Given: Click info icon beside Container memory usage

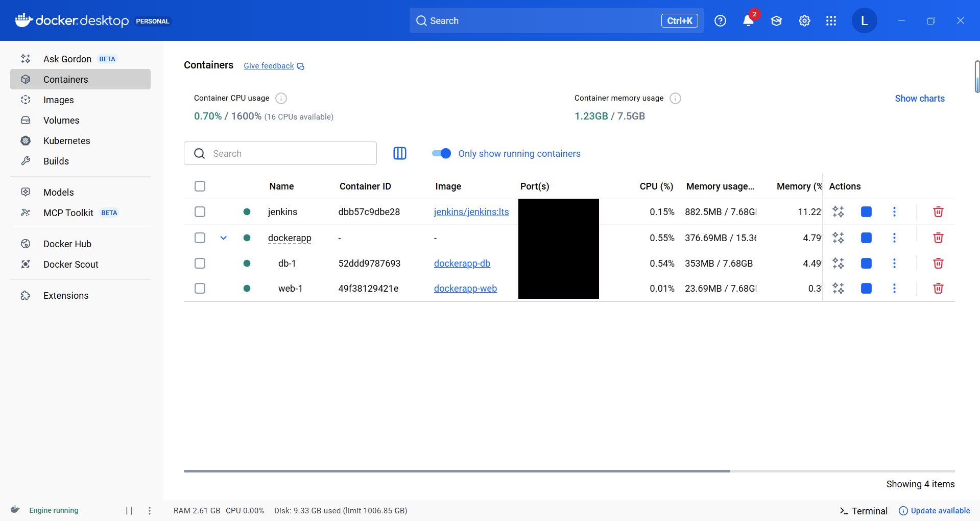Looking at the screenshot, I should [675, 98].
